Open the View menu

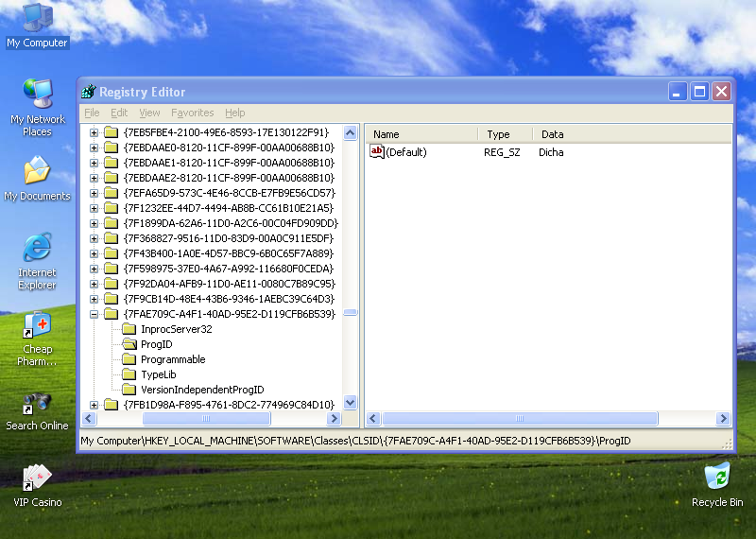coord(149,113)
